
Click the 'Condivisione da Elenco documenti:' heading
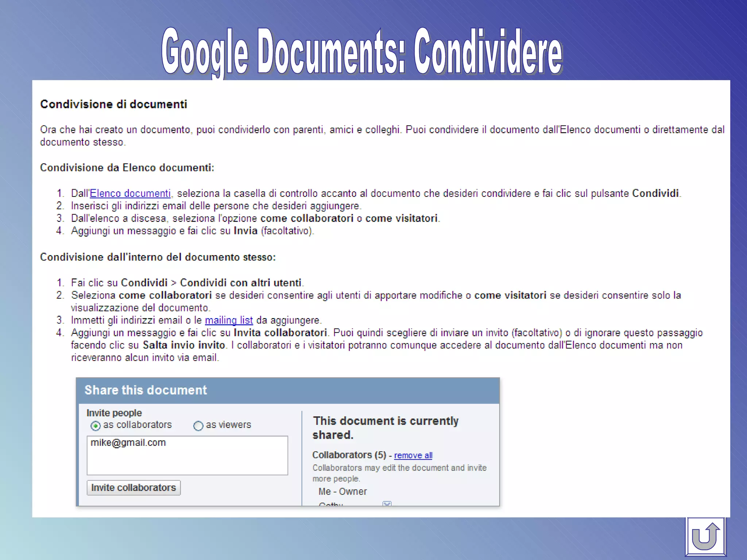(x=127, y=168)
